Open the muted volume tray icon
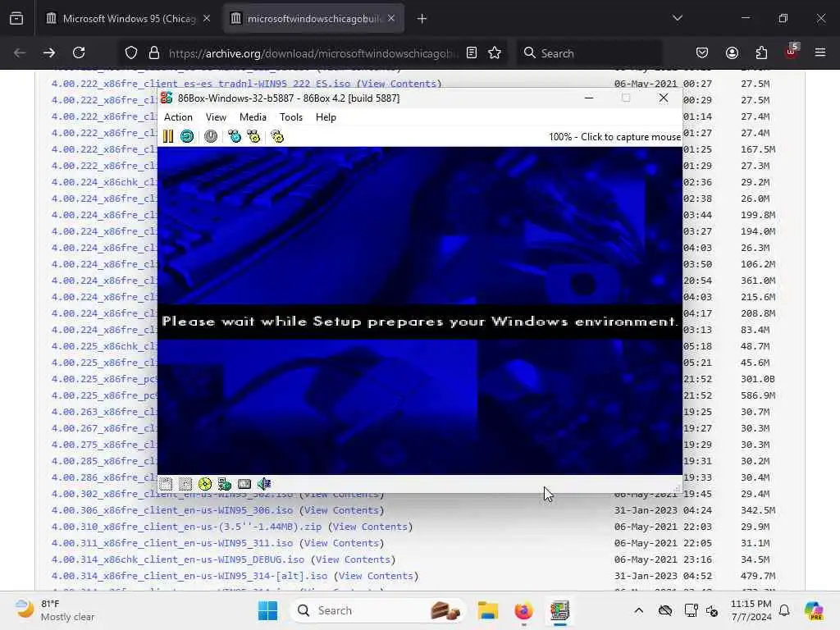The image size is (840, 630). [712, 610]
